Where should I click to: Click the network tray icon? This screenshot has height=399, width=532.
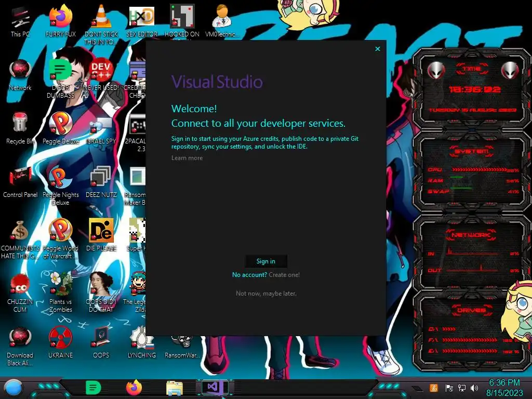click(462, 388)
